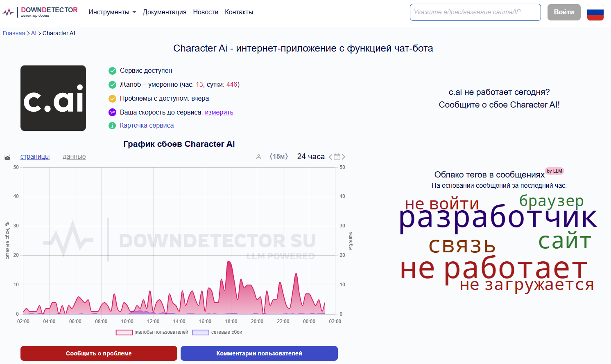The image size is (611, 364).
Task: Open the chart calendar date picker
Action: coord(337,157)
